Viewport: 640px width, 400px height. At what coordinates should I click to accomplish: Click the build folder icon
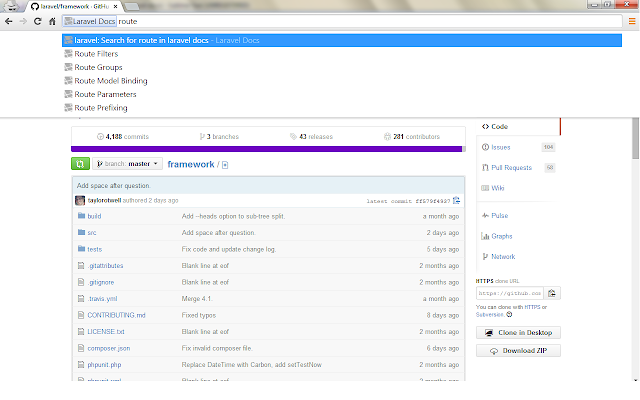pyautogui.click(x=81, y=216)
